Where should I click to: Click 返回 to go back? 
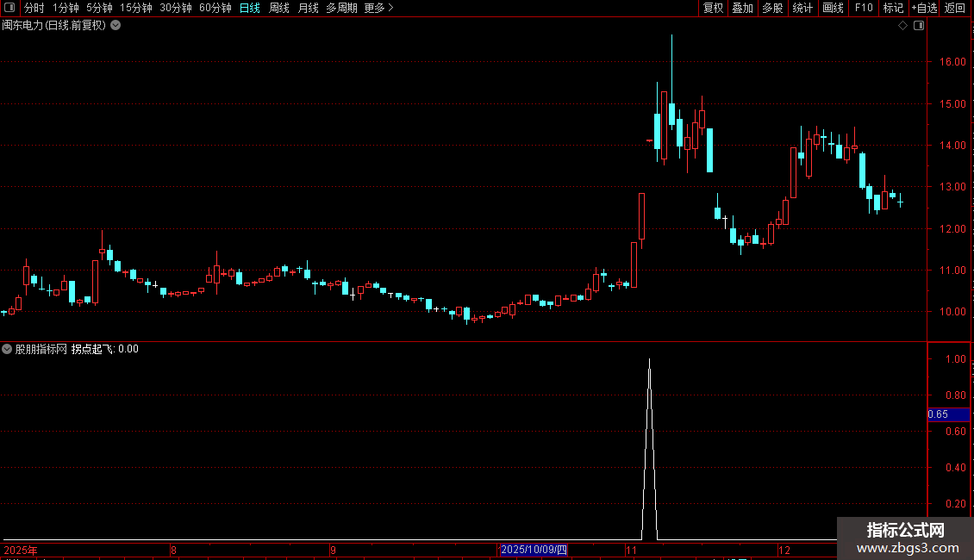[955, 8]
